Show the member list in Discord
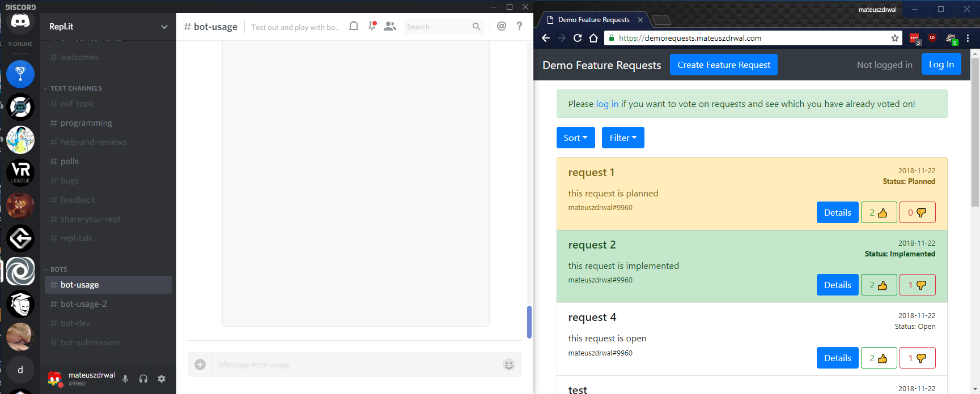Viewport: 980px width, 394px height. [390, 26]
